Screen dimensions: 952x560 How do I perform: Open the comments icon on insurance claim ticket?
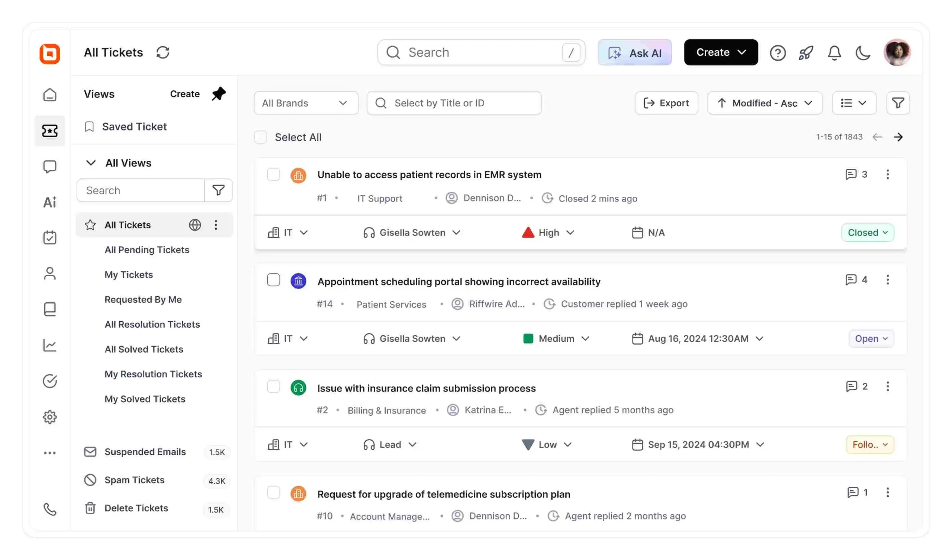click(852, 386)
